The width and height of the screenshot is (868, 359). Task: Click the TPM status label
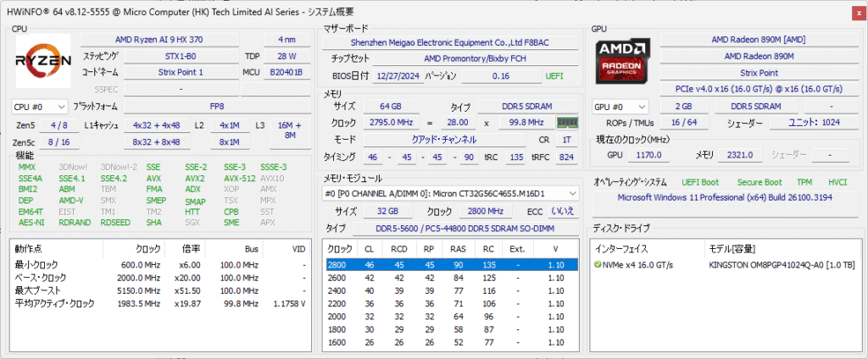[x=804, y=182]
